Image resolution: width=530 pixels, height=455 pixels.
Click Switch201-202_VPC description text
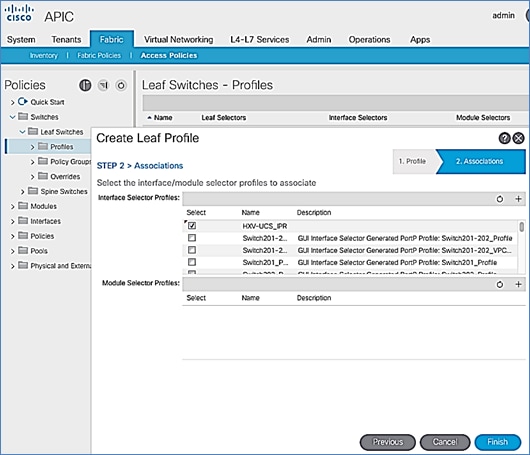[x=405, y=250]
